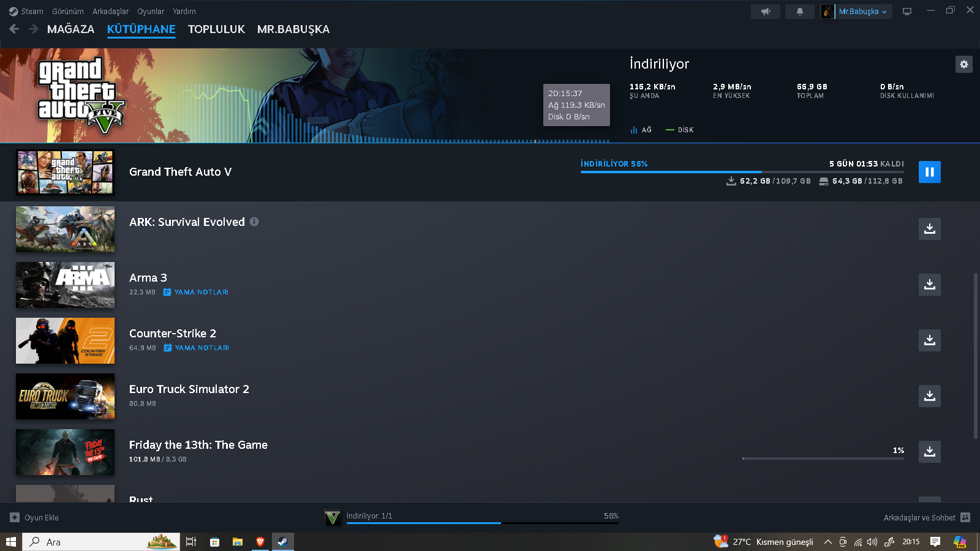Click the GTA V icon in the bottom bar
The image size is (980, 551).
pyautogui.click(x=333, y=517)
